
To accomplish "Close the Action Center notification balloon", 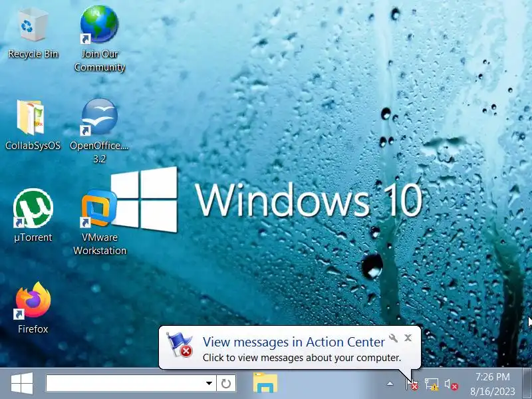I will tap(408, 338).
